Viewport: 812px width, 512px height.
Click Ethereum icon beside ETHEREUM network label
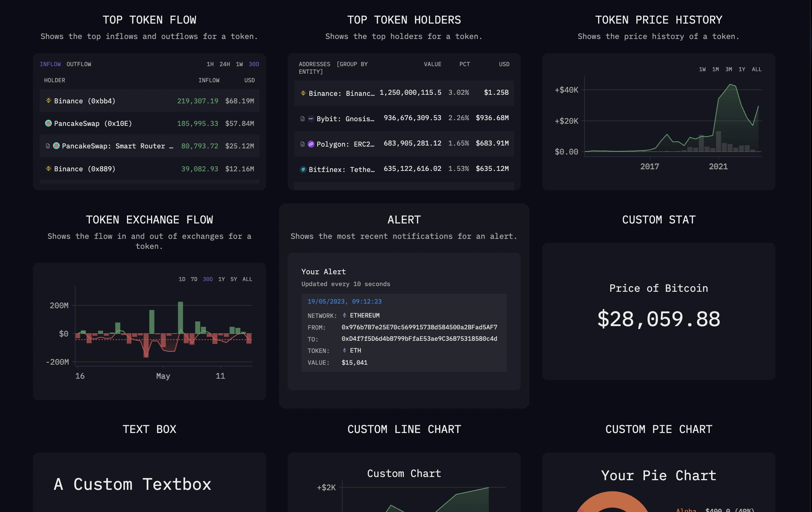(x=344, y=315)
